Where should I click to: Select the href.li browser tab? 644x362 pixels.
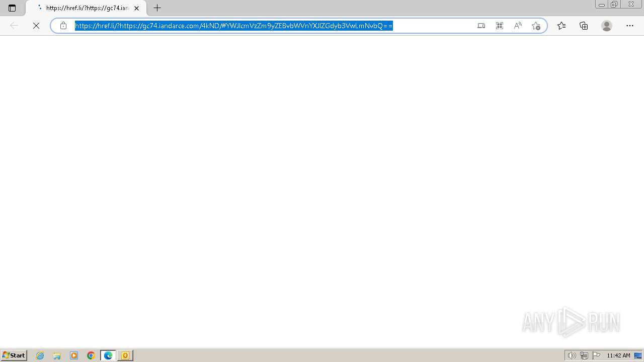[x=86, y=8]
